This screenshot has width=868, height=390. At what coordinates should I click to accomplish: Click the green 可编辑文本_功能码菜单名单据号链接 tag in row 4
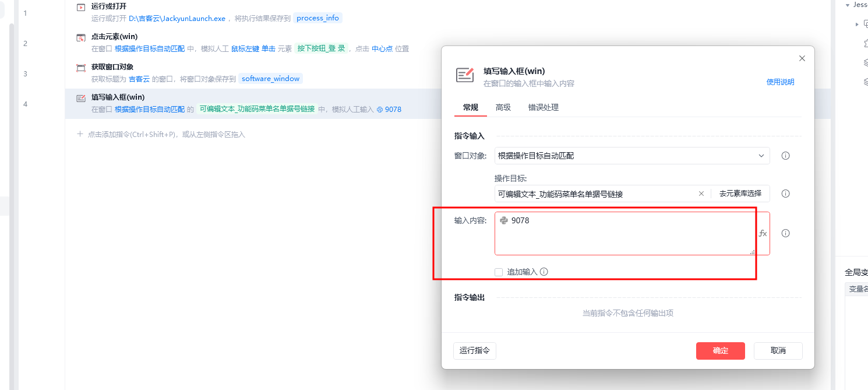pyautogui.click(x=257, y=109)
